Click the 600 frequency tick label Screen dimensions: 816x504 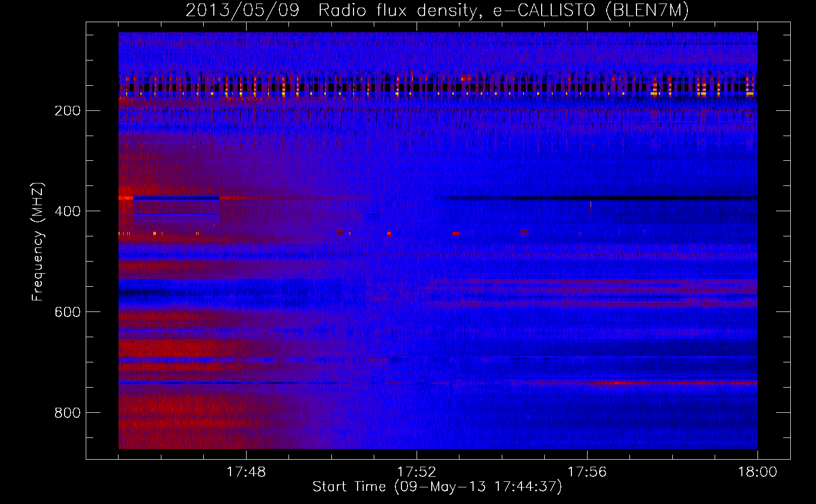[68, 312]
